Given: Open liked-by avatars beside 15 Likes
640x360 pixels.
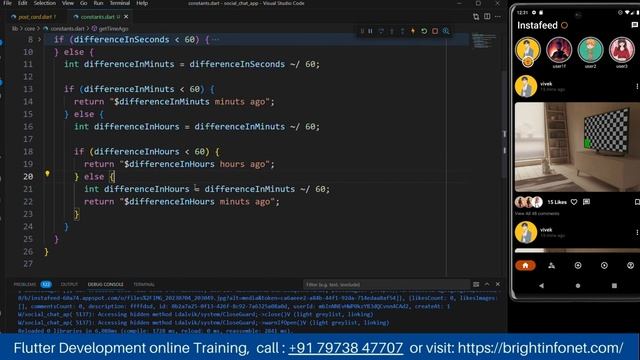Looking at the screenshot, I should 529,202.
